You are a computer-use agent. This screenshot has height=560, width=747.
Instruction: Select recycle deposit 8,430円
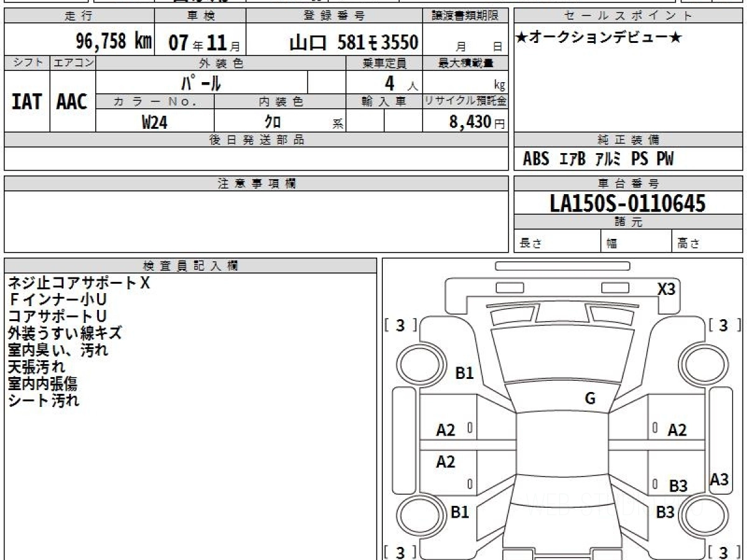pyautogui.click(x=477, y=122)
